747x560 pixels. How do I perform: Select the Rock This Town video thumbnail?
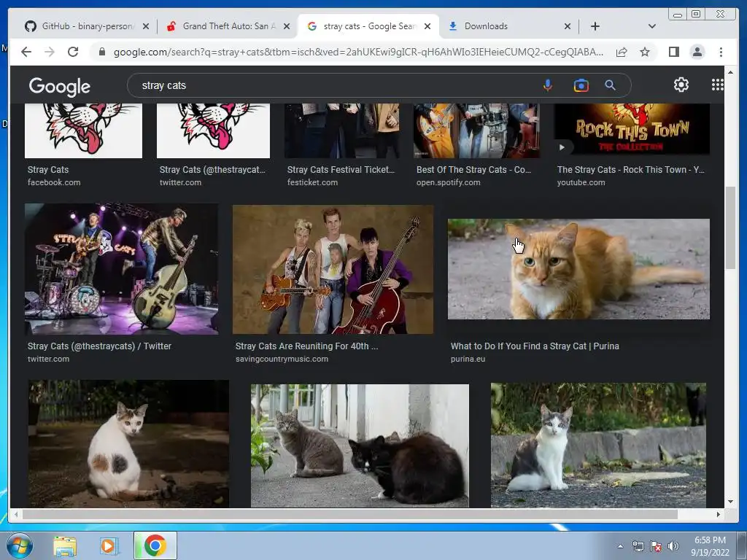point(632,129)
